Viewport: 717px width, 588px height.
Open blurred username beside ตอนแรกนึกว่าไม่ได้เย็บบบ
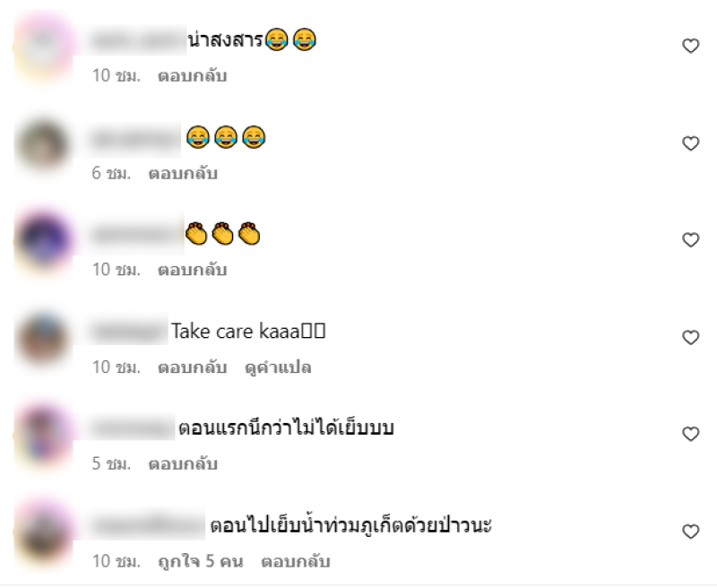tap(132, 427)
